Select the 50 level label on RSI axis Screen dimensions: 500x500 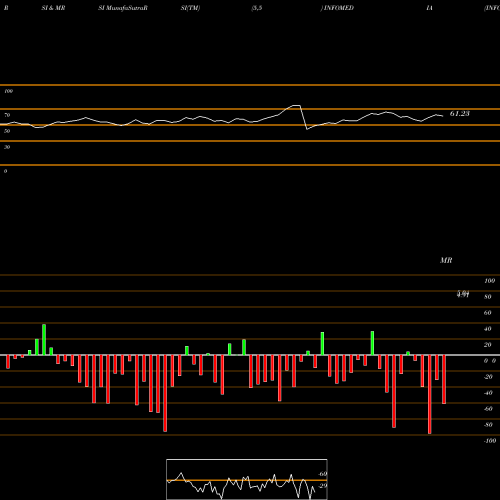click(x=7, y=131)
